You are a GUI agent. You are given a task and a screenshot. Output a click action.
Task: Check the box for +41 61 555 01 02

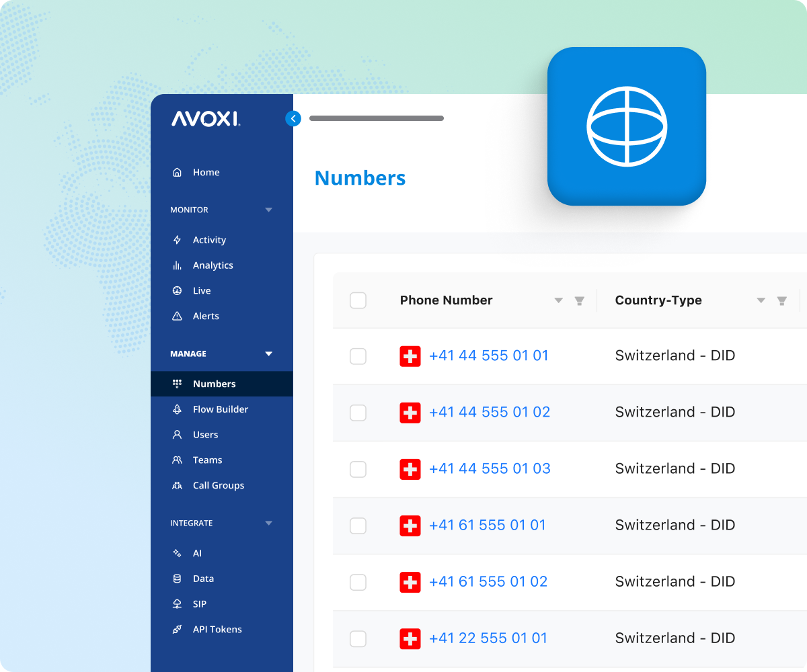(x=358, y=582)
